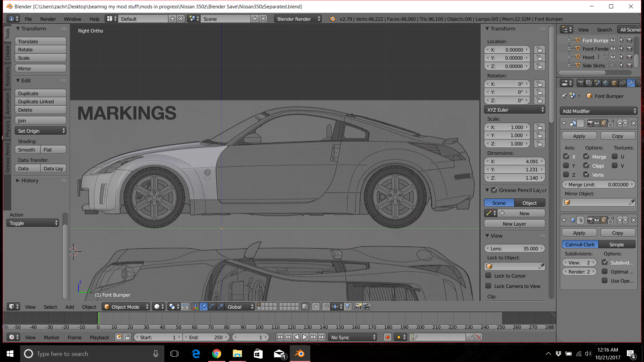
Task: Toggle the snap magnet icon
Action: click(326, 307)
